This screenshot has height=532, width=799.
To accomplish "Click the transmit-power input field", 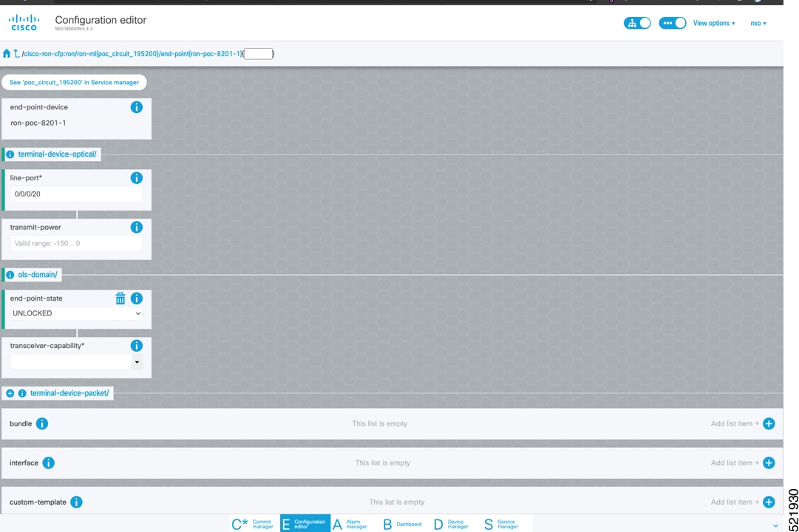I will click(x=76, y=244).
